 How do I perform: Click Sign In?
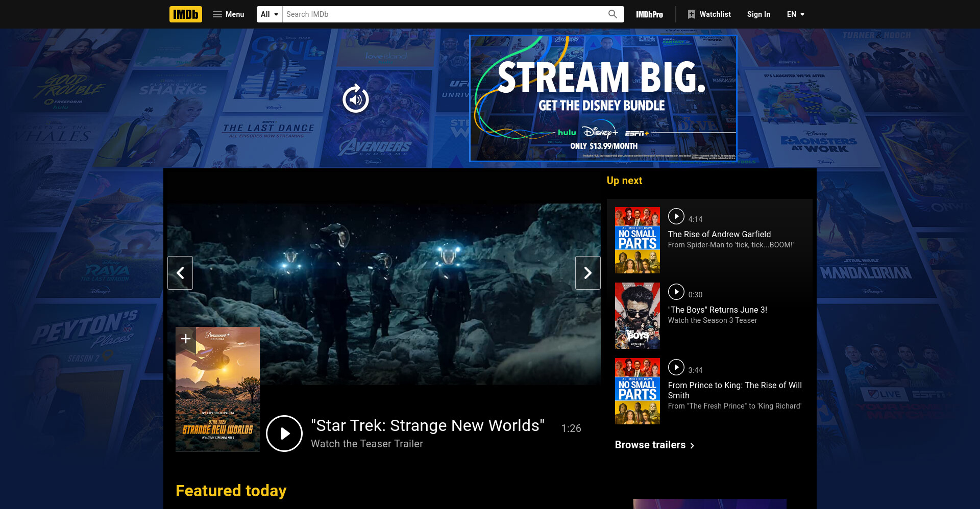(x=758, y=14)
